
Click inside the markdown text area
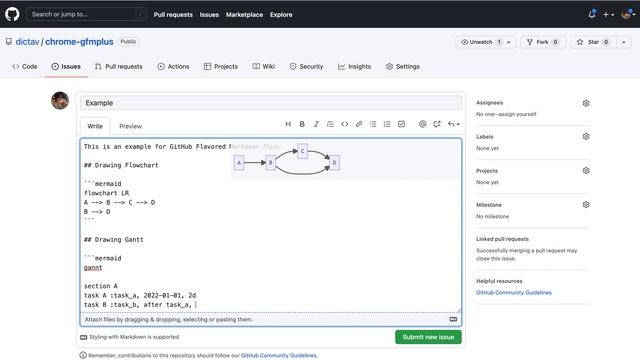pos(271,225)
